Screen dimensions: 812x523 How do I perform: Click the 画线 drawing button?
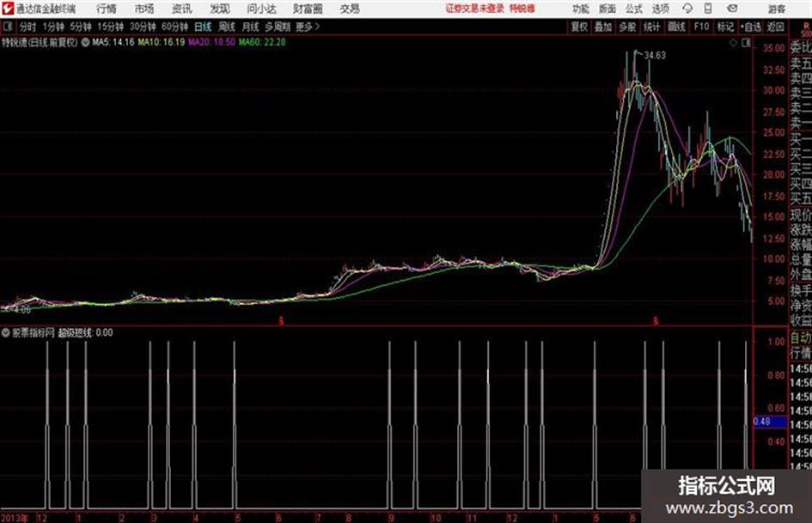tap(676, 27)
